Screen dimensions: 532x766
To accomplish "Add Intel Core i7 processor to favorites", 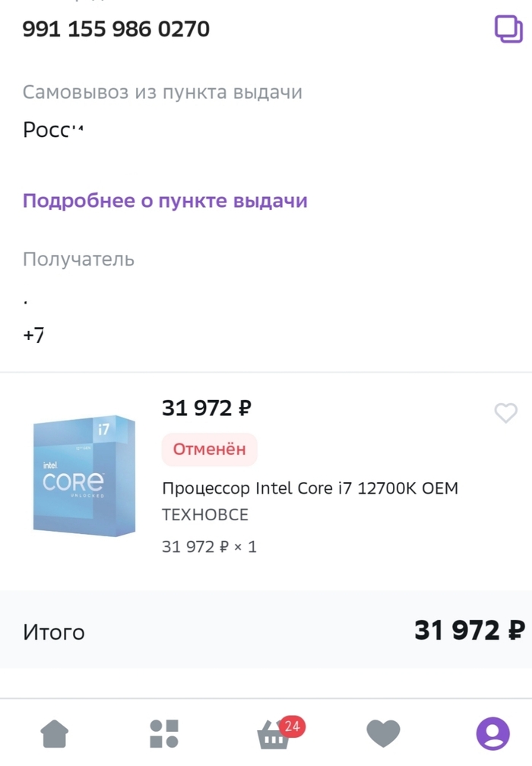I will (505, 413).
